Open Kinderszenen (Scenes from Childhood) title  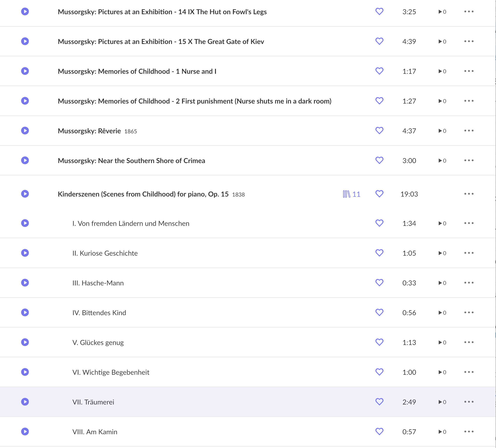(x=143, y=194)
